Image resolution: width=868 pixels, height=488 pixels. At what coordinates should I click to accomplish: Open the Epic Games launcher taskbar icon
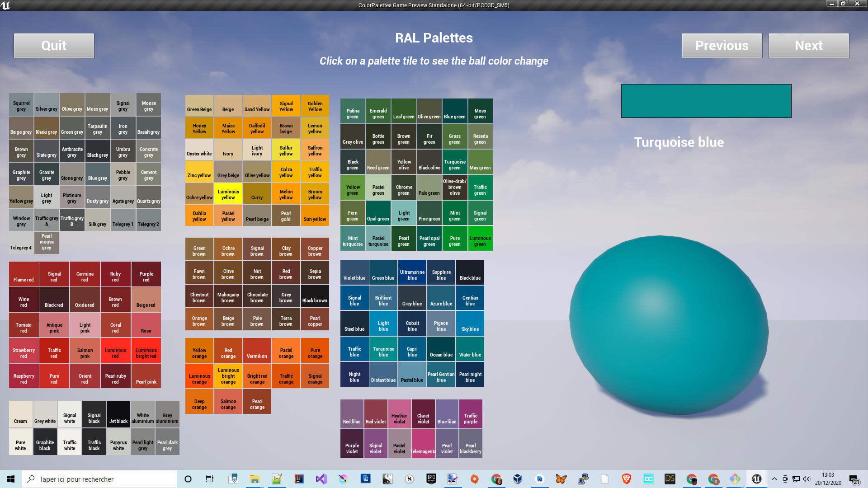point(431,479)
